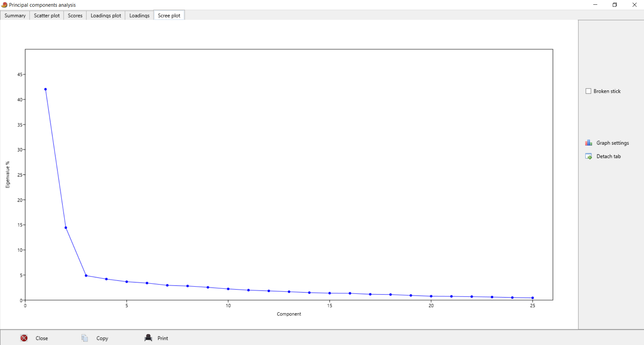644x345 pixels.
Task: View the Scores tab
Action: point(75,15)
